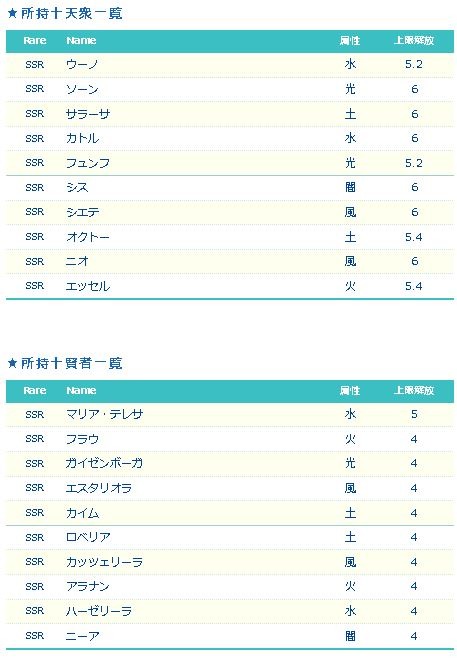Click the 上限解放 header in 十賢者 table

[414, 390]
